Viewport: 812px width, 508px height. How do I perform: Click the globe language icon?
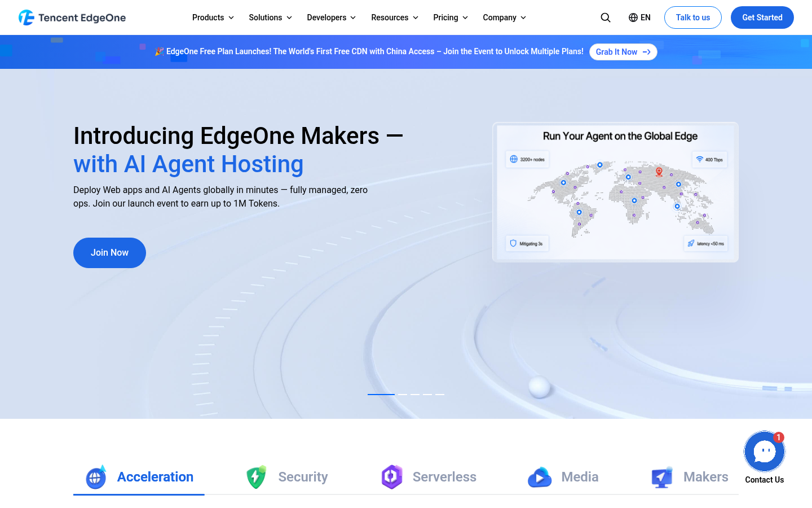633,17
